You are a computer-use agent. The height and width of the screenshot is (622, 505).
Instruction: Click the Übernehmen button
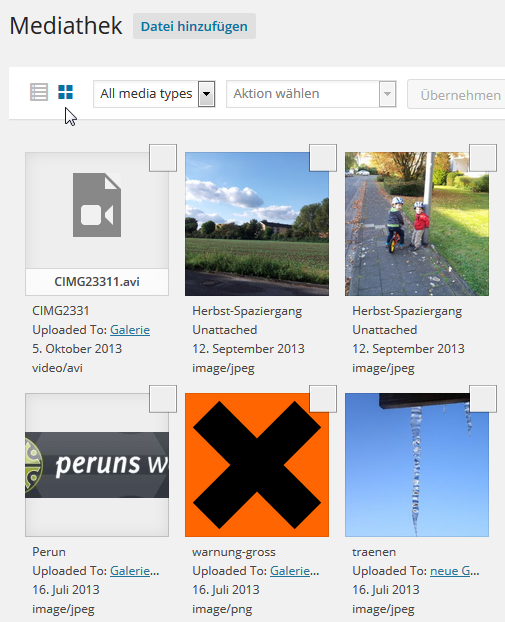click(456, 95)
